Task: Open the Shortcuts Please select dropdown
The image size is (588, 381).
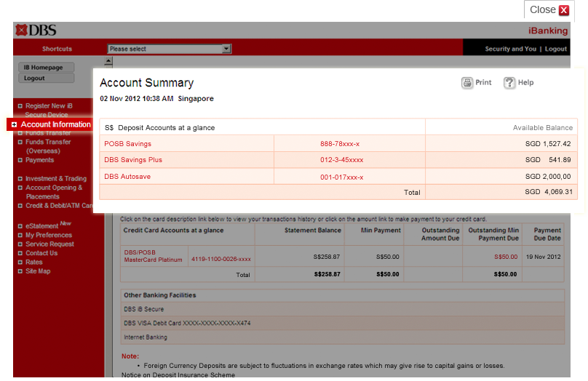Action: [170, 49]
